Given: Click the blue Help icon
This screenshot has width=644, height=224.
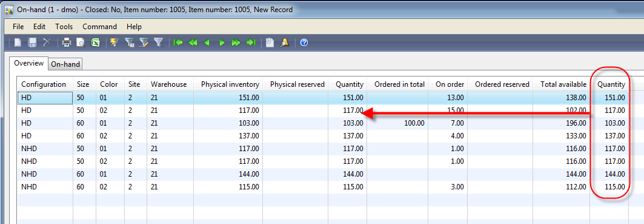Looking at the screenshot, I should 304,42.
